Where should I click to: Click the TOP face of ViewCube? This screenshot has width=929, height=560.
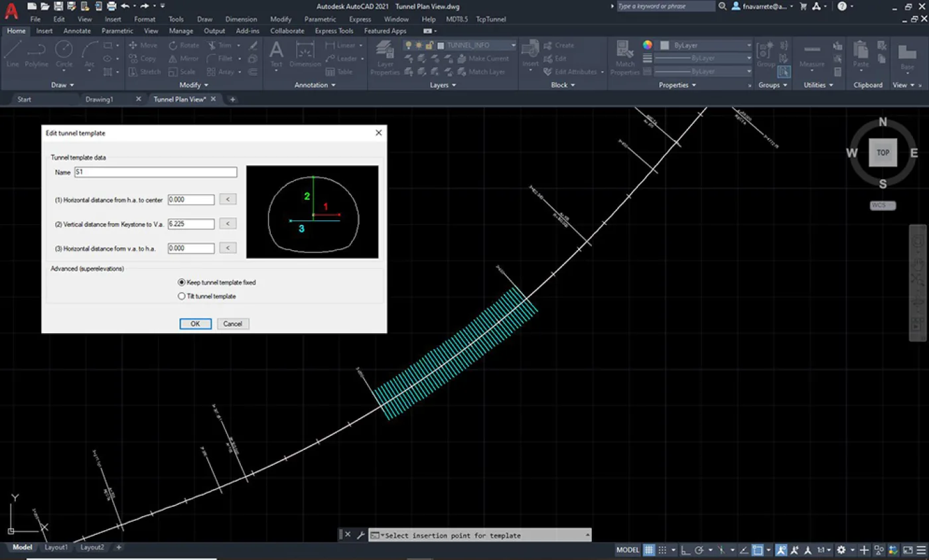(x=883, y=152)
